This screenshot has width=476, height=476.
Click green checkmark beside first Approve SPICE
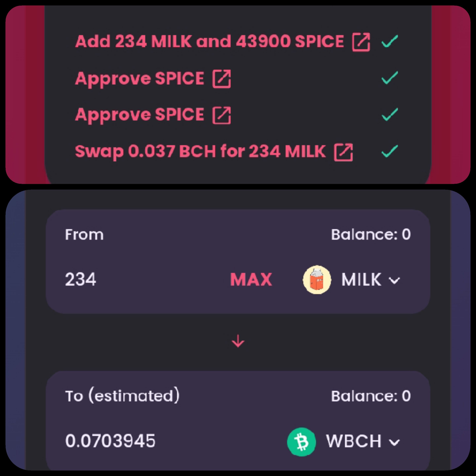(x=390, y=78)
